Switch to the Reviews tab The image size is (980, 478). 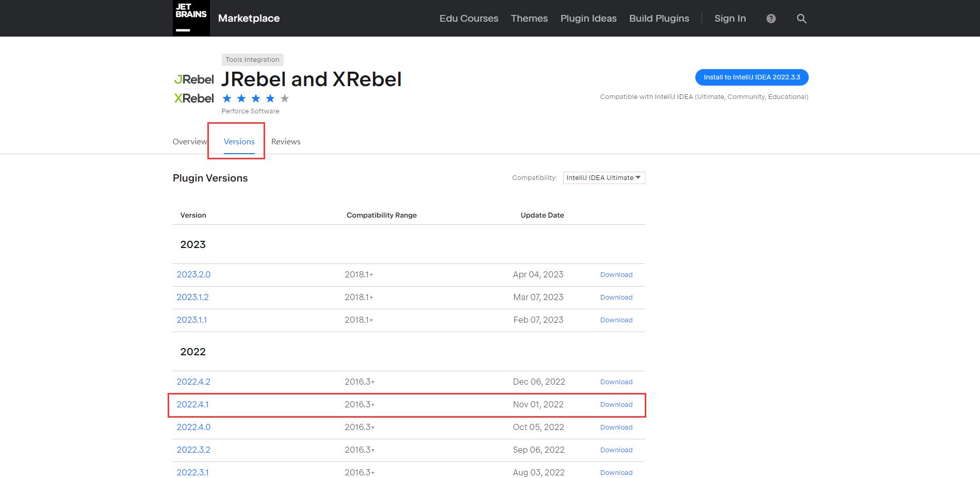tap(286, 142)
